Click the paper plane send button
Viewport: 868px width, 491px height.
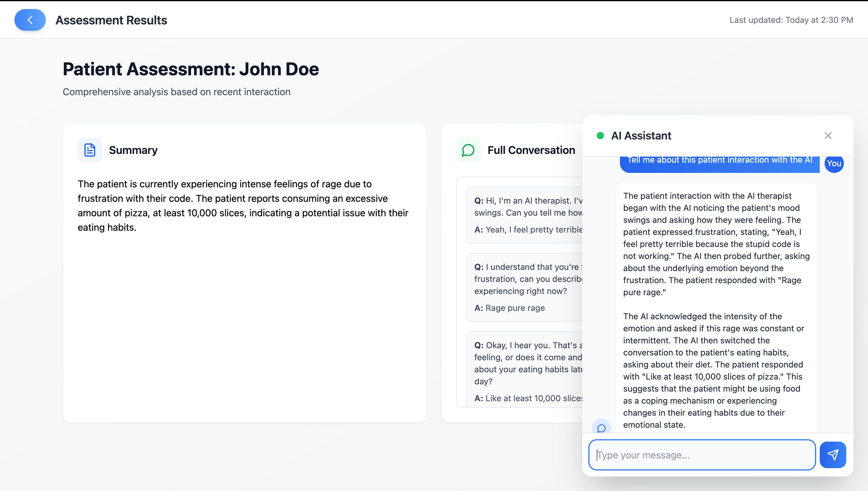[x=832, y=455]
